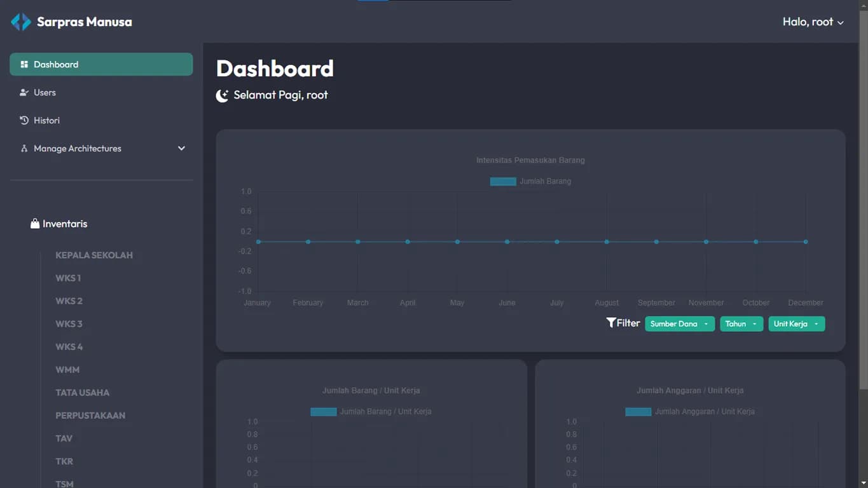Click the Users person icon
Screen dimensions: 868x488
click(24, 93)
